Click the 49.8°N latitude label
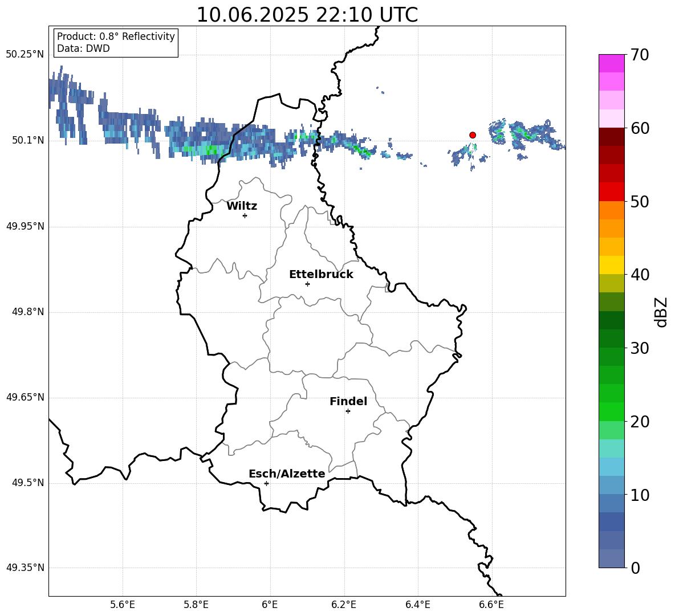Image resolution: width=675 pixels, height=616 pixels. (x=28, y=312)
